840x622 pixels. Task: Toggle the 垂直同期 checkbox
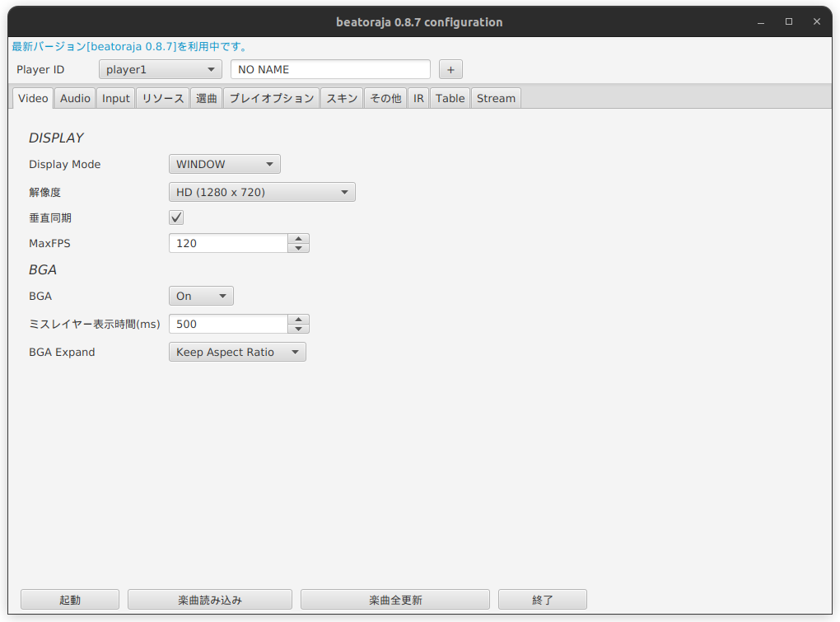tap(176, 217)
